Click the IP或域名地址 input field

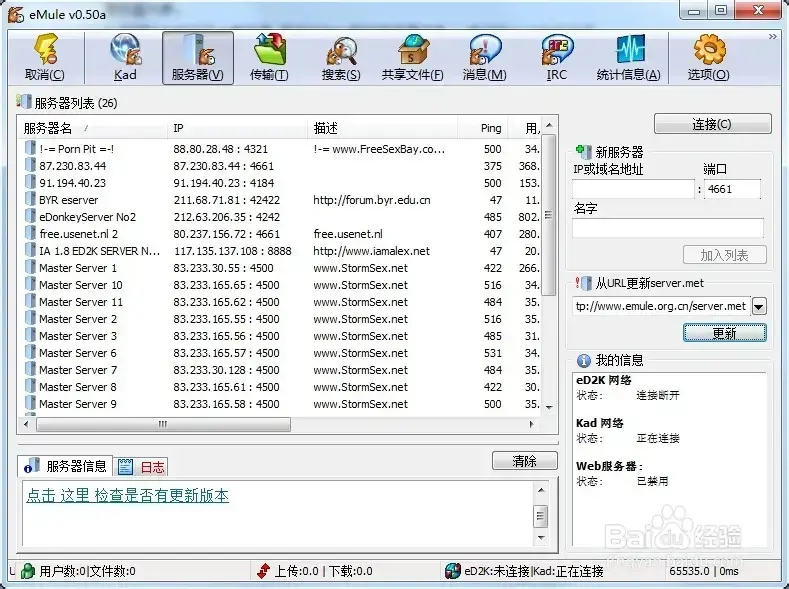point(633,189)
